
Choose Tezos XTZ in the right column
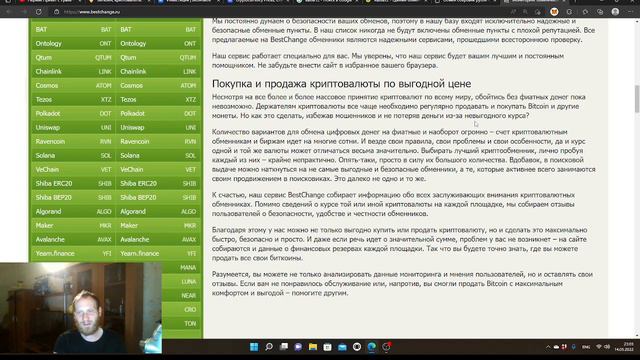[158, 100]
